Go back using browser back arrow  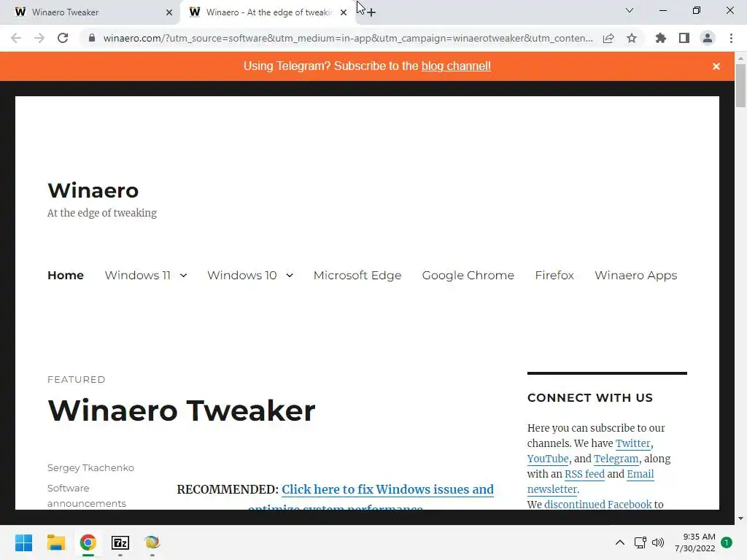point(16,38)
